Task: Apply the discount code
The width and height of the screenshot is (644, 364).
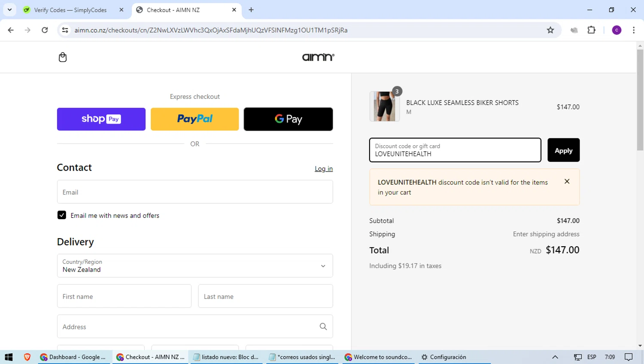Action: (x=563, y=150)
